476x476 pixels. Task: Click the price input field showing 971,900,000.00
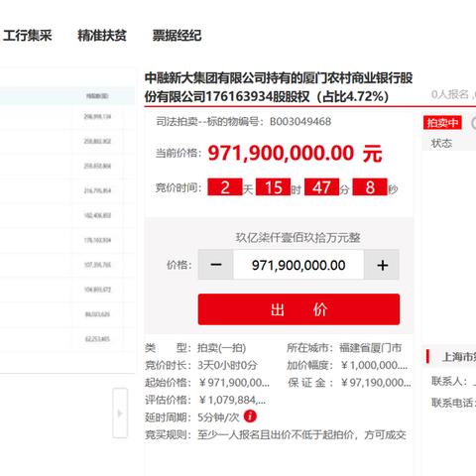pyautogui.click(x=298, y=265)
